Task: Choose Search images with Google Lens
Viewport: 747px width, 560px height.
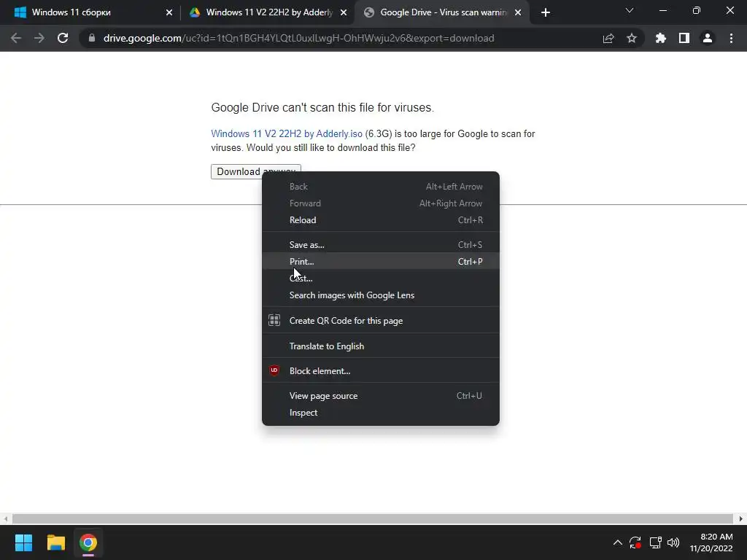Action: [381, 295]
